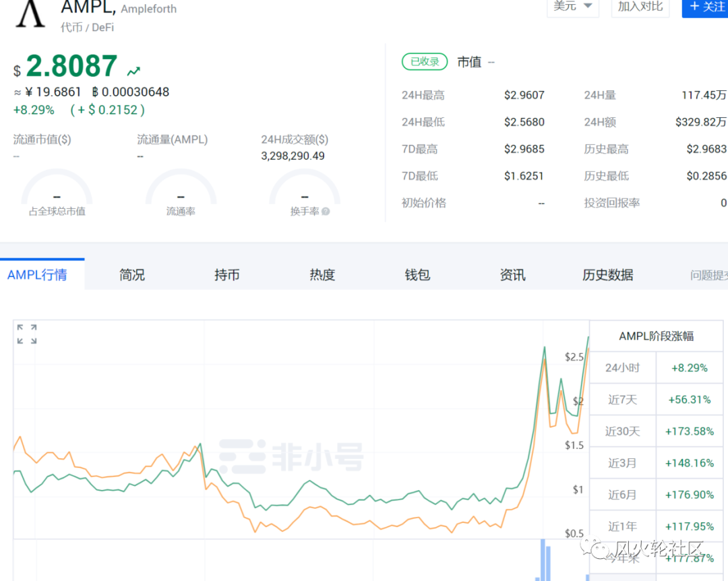
Task: Open the 持币 tab
Action: [x=226, y=274]
